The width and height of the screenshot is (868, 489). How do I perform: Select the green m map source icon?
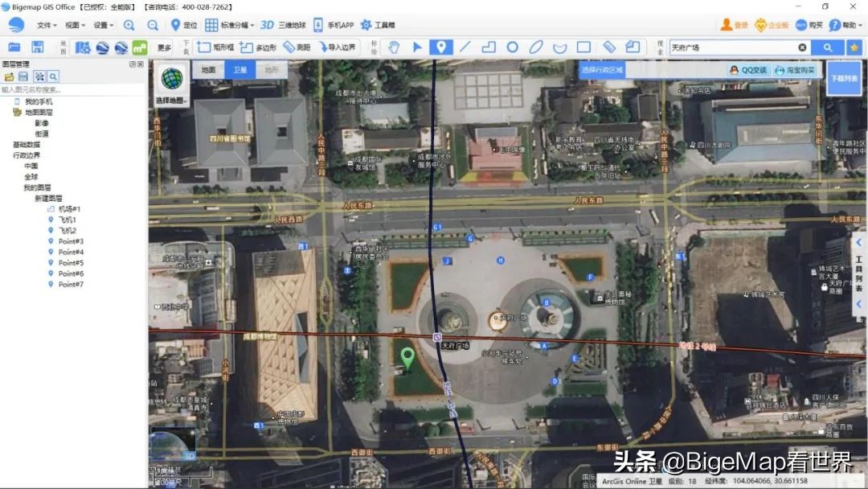(140, 47)
